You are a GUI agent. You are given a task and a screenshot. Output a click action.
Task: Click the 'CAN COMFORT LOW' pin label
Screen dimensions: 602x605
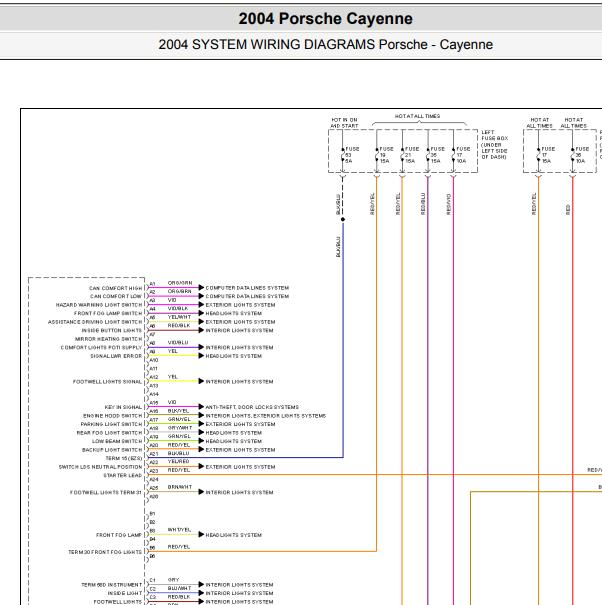coord(116,296)
